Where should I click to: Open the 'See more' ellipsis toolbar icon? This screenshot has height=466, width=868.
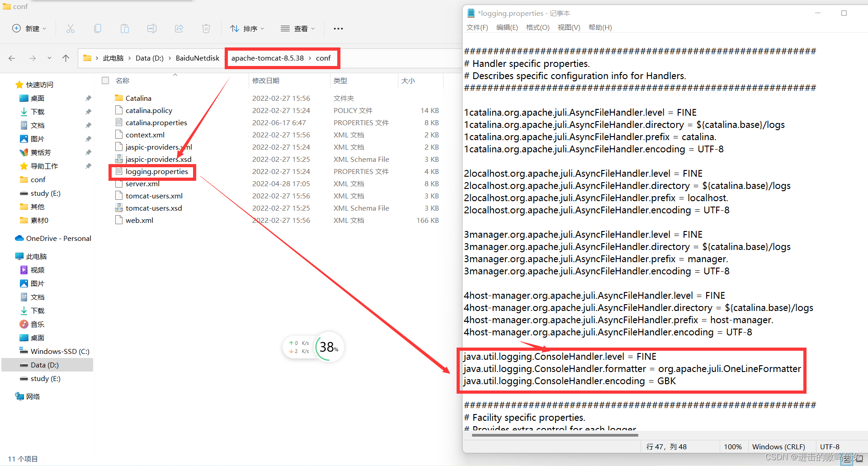[x=338, y=28]
